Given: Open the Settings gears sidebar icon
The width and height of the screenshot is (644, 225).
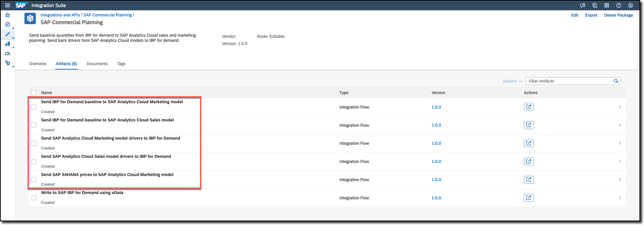Looking at the screenshot, I should (7, 63).
